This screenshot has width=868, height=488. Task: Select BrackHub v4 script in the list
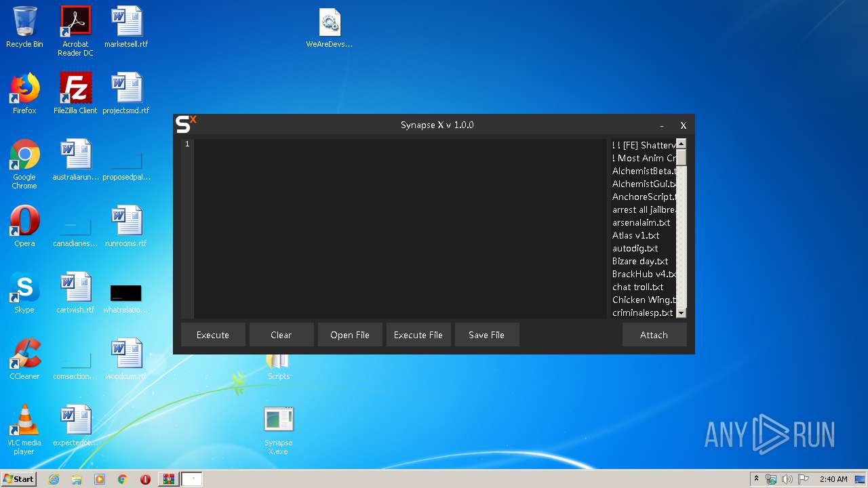[x=644, y=274]
